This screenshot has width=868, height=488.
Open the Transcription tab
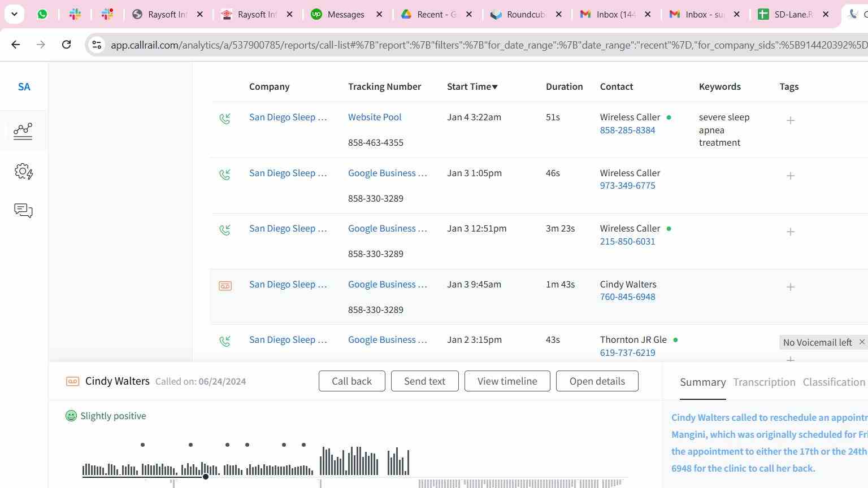[x=764, y=382]
